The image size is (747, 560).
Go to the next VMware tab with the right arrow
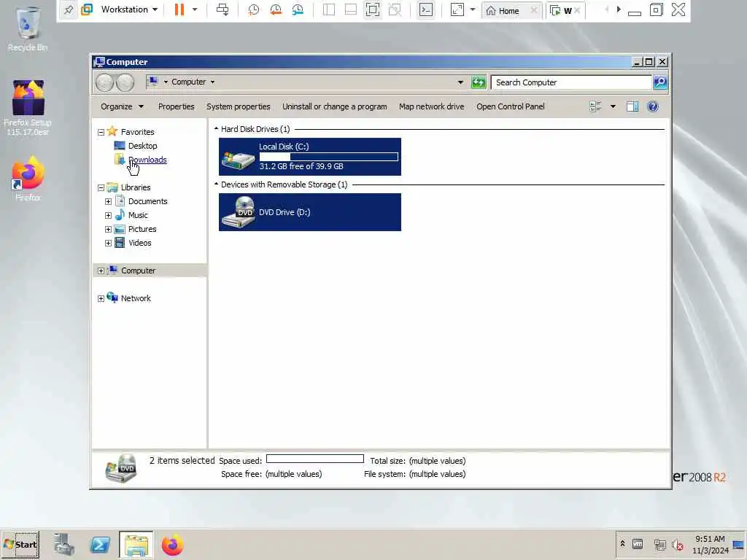pyautogui.click(x=619, y=9)
